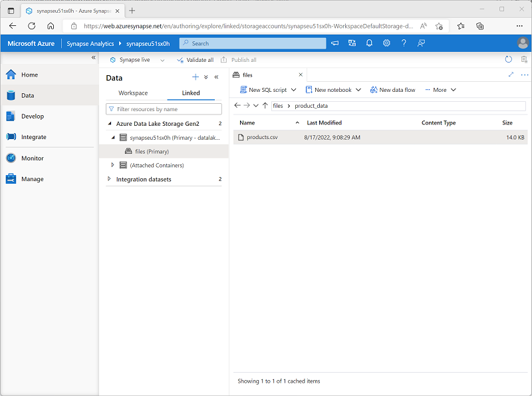
Task: Collapse the synapseu51sx0h primary storage node
Action: [x=113, y=138]
